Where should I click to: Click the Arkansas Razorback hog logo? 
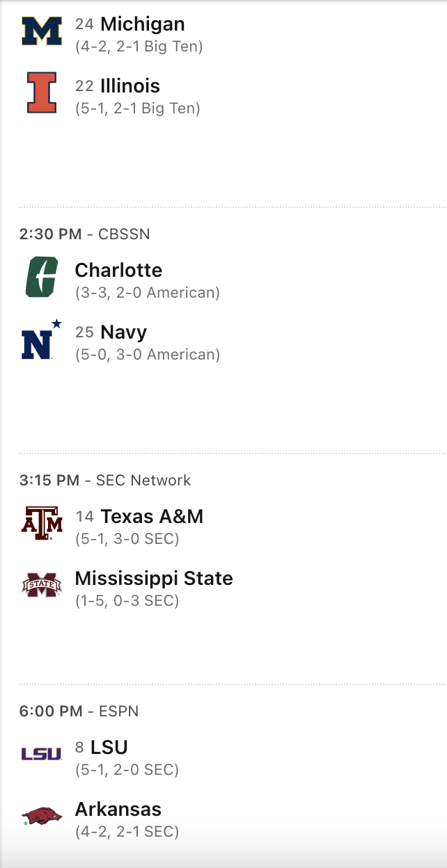coord(42,816)
